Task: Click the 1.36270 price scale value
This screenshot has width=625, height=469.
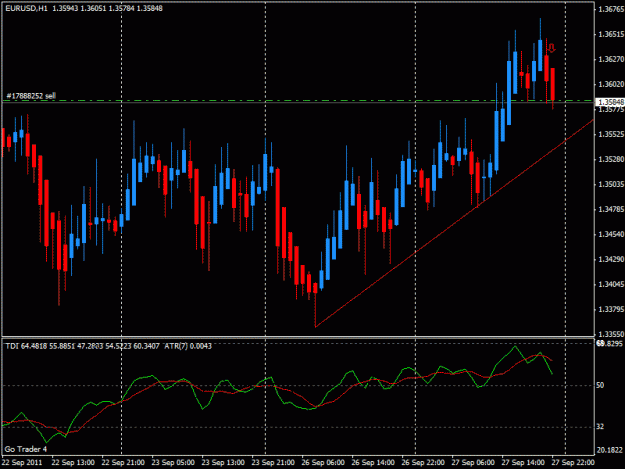Action: pyautogui.click(x=611, y=59)
